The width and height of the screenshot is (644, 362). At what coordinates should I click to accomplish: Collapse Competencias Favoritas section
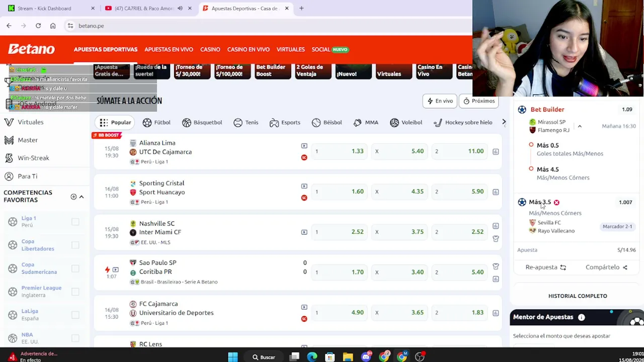82,197
